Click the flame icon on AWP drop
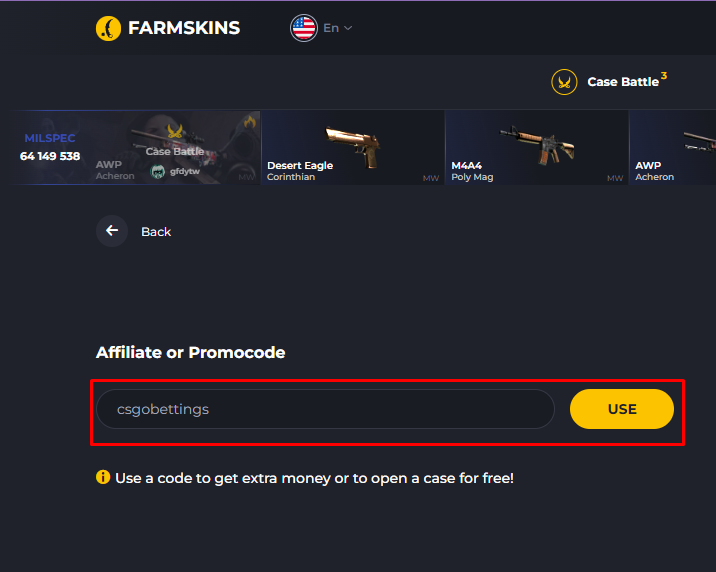Image resolution: width=716 pixels, height=572 pixels. point(249,123)
